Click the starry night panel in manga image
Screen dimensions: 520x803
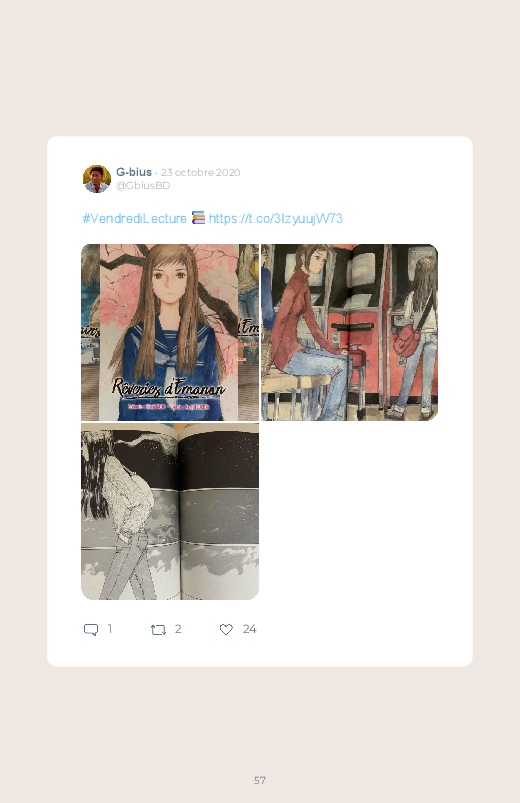pyautogui.click(x=219, y=459)
